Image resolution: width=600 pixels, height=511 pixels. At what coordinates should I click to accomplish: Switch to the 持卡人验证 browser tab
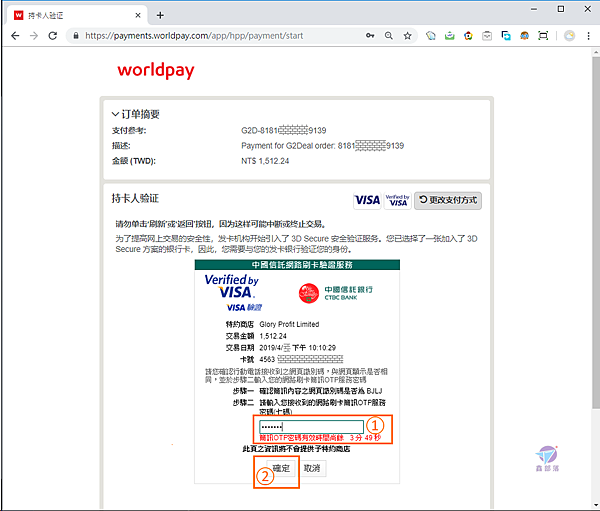tap(77, 15)
